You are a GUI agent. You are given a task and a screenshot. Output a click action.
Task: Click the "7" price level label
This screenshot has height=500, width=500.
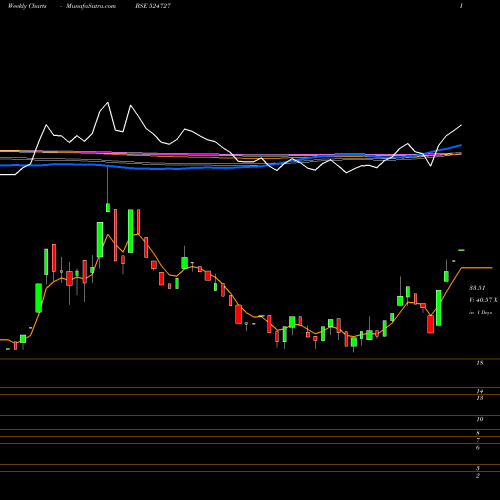478,440
